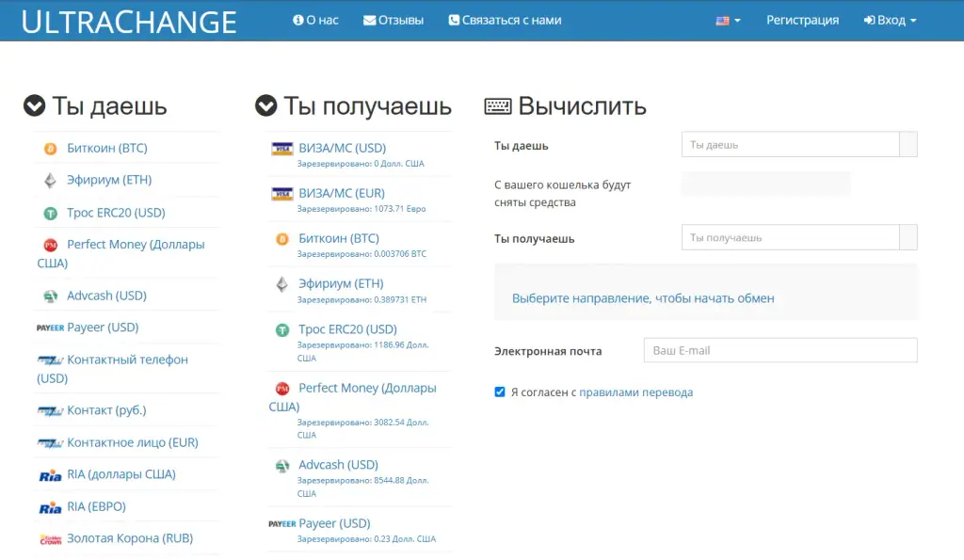The image size is (964, 560).
Task: Click the 'С вашего кошелька будут сняты средства' label
Action: (x=563, y=194)
